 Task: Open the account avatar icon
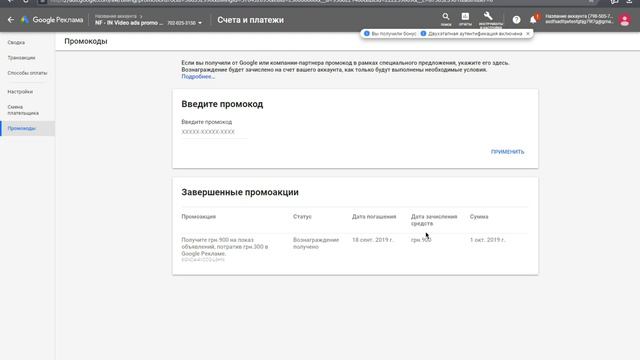[x=624, y=20]
